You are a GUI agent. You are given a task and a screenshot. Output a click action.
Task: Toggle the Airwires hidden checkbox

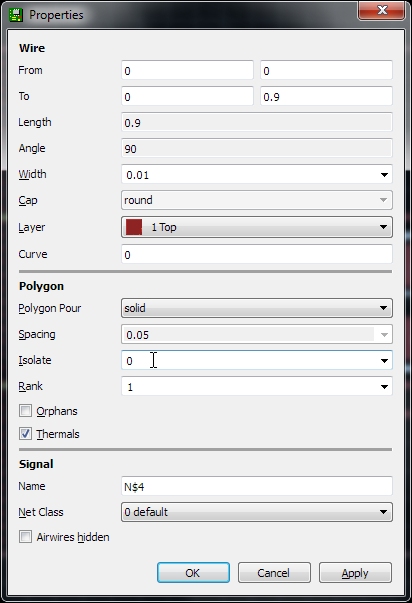point(25,536)
